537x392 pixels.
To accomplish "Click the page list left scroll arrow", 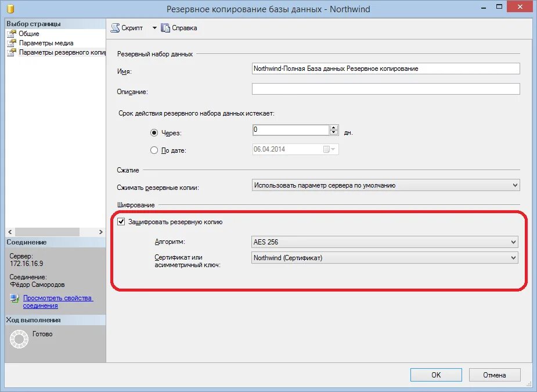I will [10, 232].
